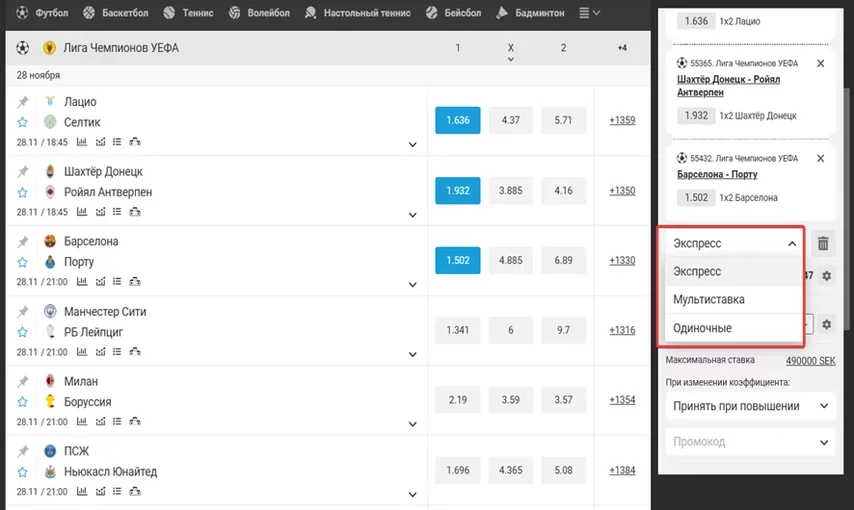854x510 pixels.
Task: Open settings gear beside odds total
Action: (826, 276)
